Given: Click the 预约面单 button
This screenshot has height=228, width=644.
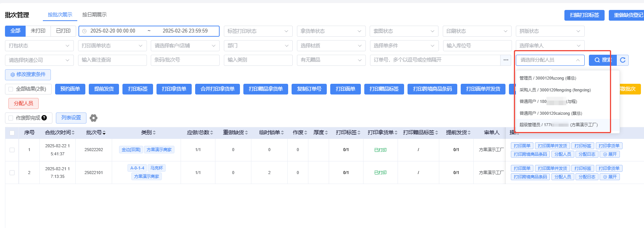Looking at the screenshot, I should click(70, 89).
